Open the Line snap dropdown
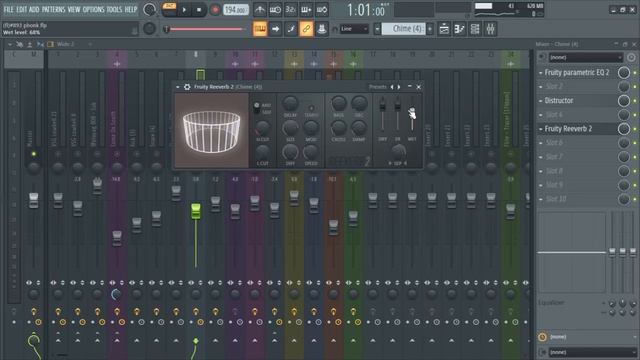 pyautogui.click(x=354, y=29)
